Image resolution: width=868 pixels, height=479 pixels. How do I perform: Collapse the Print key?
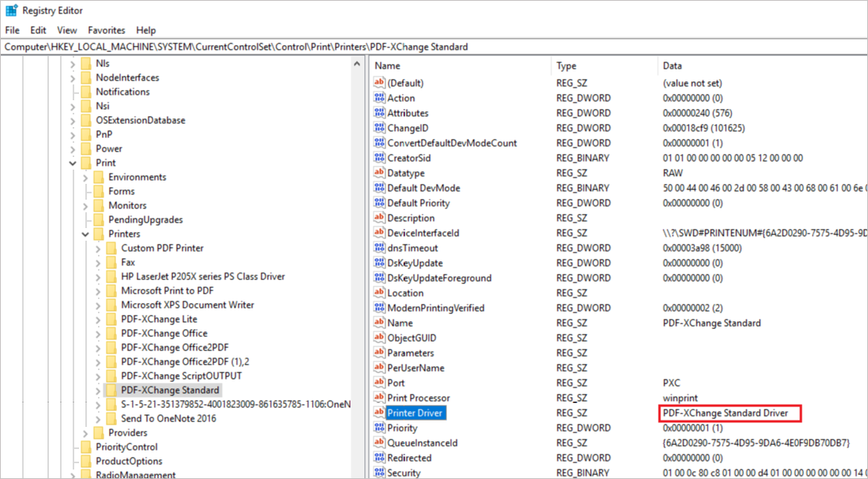[x=73, y=163]
